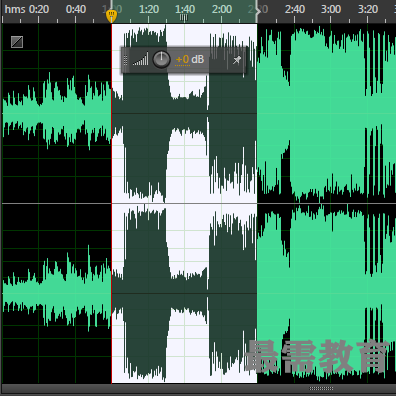Click the yellow playhead marker on the timeline
The width and height of the screenshot is (396, 396).
111,16
